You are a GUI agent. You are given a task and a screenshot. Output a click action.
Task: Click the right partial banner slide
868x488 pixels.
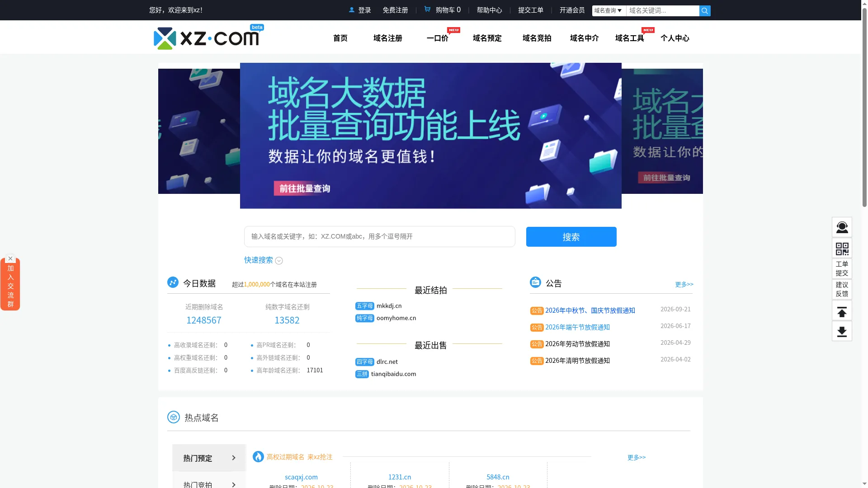pos(662,131)
